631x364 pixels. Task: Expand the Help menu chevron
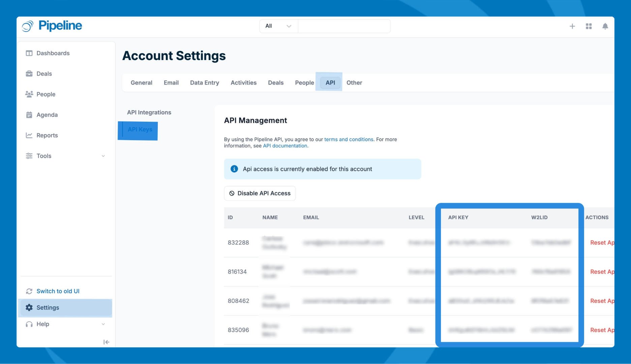point(103,324)
